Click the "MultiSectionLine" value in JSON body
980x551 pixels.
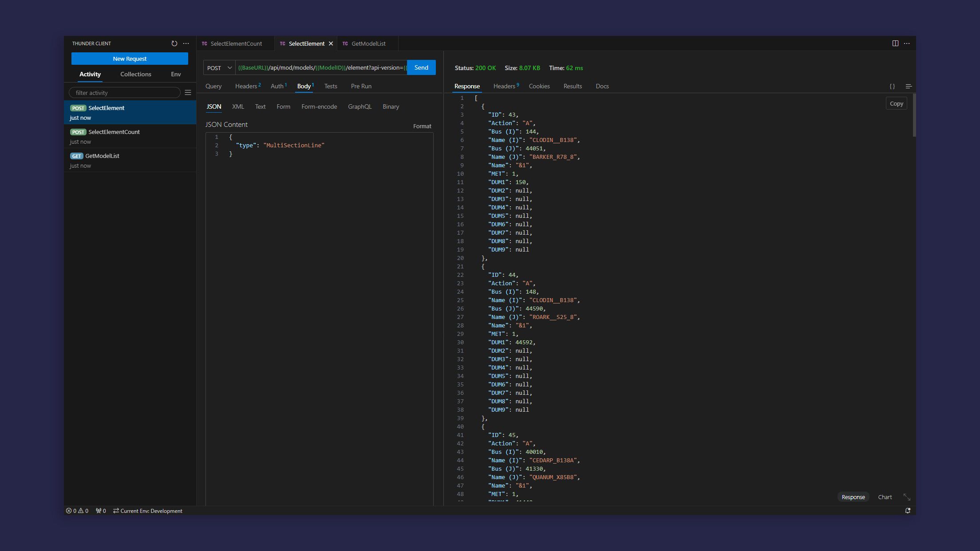pyautogui.click(x=294, y=146)
